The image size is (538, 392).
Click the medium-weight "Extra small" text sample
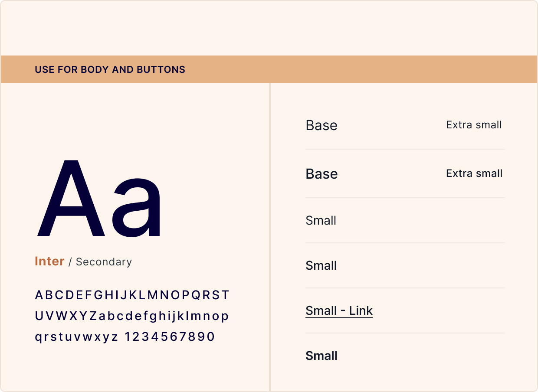[474, 173]
